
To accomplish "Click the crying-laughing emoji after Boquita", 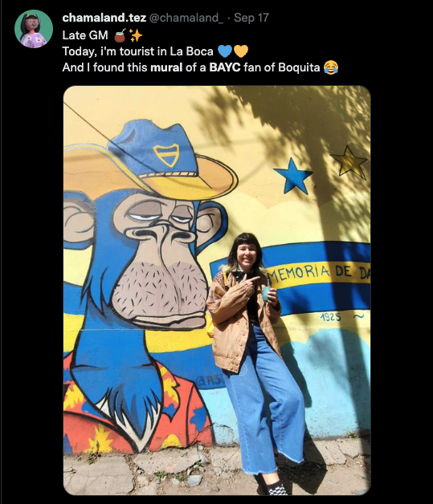I will [x=331, y=67].
